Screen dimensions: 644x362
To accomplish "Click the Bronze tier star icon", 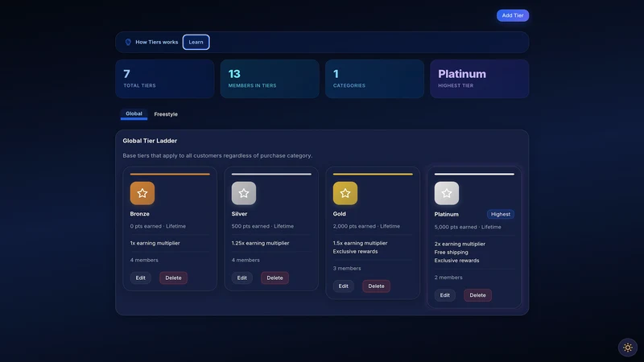I will click(x=142, y=193).
